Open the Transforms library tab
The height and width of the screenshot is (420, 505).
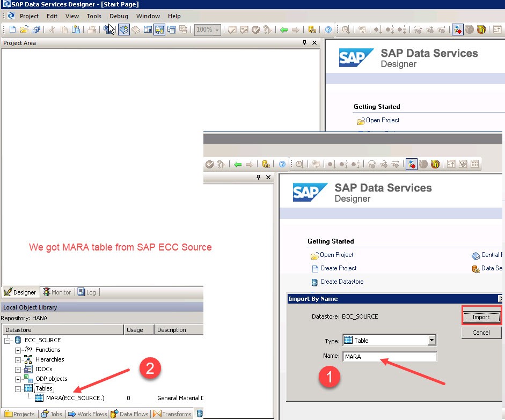coord(172,414)
